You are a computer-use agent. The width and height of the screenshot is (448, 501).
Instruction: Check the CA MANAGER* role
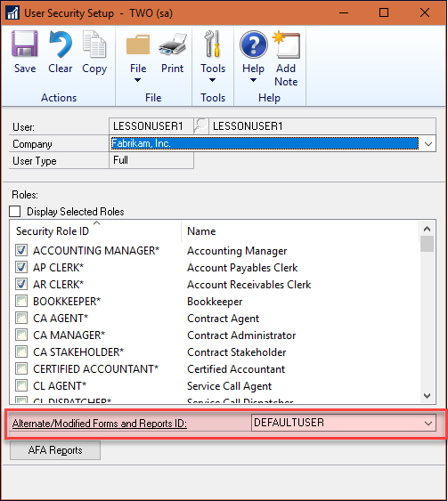tap(21, 335)
